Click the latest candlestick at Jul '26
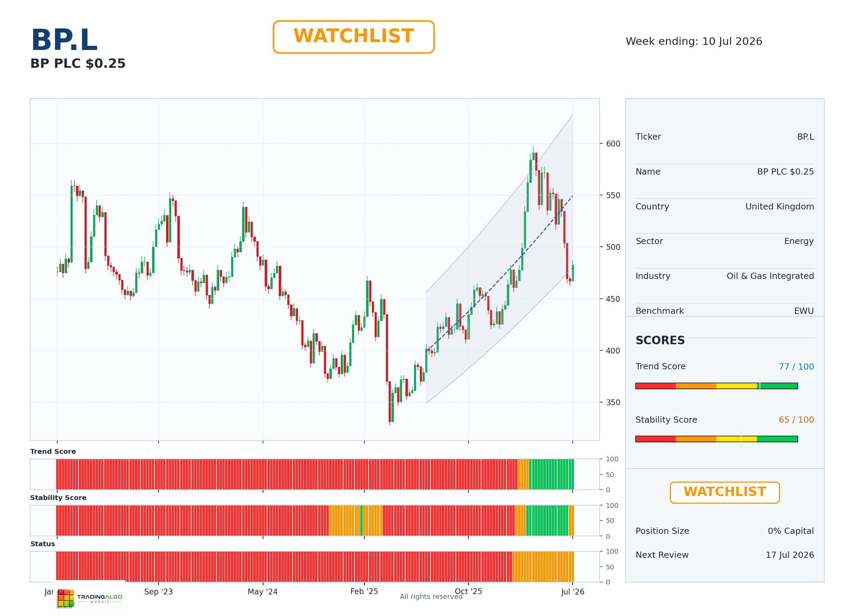The width and height of the screenshot is (863, 616). pos(573,273)
